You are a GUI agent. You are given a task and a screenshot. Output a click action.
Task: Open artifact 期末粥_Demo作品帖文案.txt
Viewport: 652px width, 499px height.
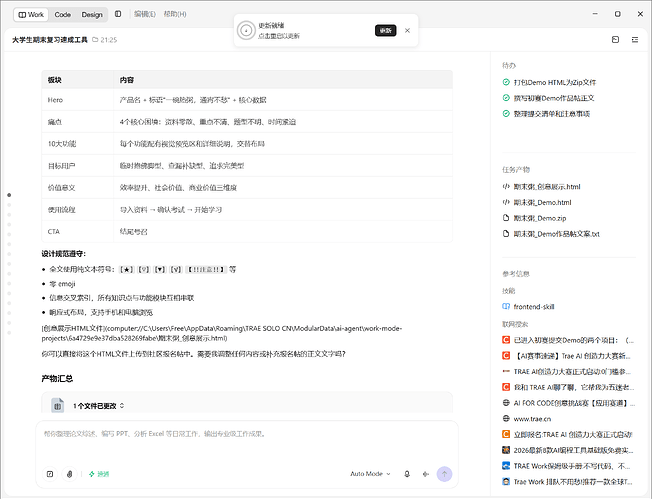(556, 234)
